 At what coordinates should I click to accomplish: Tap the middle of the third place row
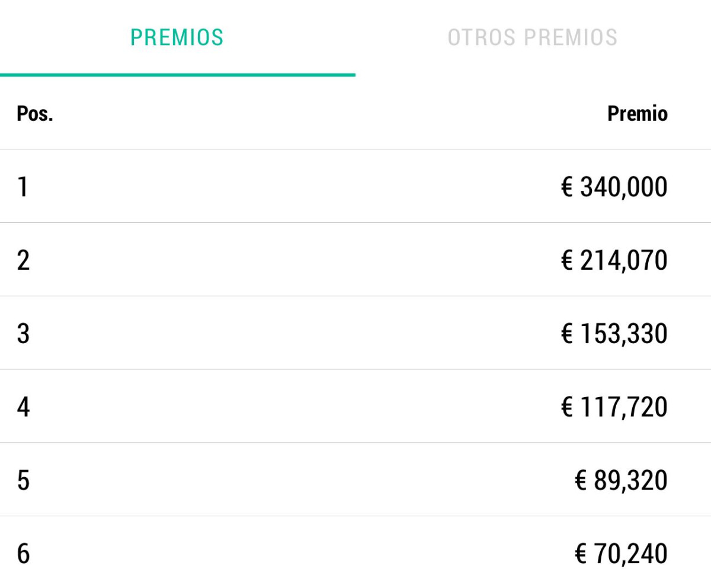pyautogui.click(x=355, y=334)
